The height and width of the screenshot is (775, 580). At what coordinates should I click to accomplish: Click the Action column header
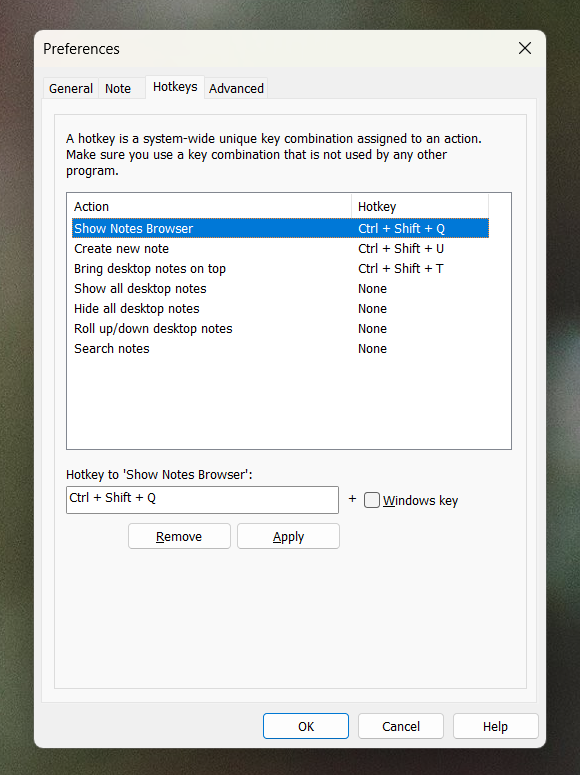click(209, 206)
